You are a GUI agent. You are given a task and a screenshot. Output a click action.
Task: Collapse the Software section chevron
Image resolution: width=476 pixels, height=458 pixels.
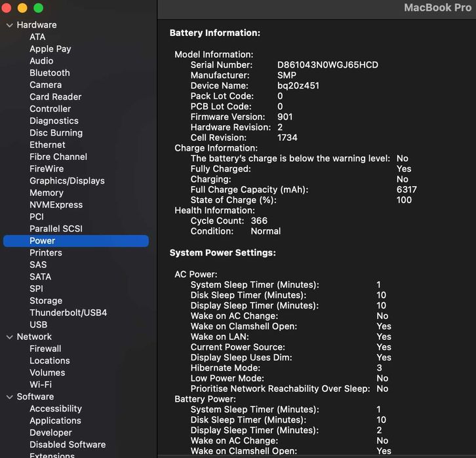click(x=10, y=397)
